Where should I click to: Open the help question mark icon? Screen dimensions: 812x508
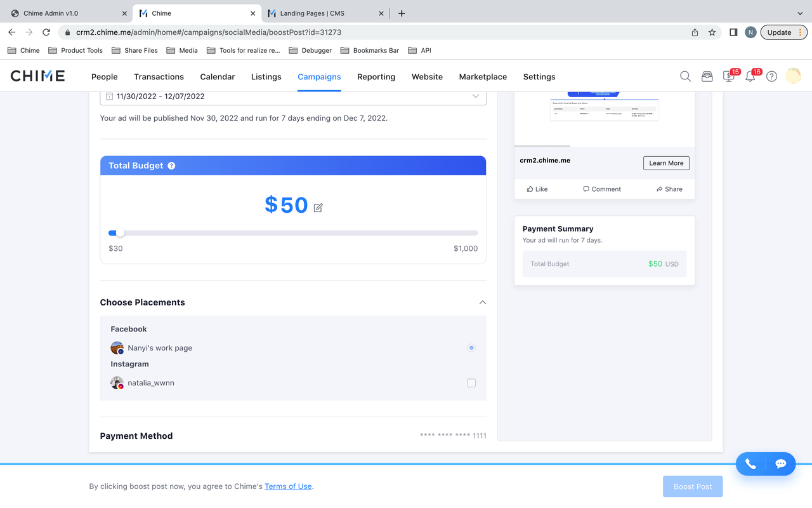point(771,76)
